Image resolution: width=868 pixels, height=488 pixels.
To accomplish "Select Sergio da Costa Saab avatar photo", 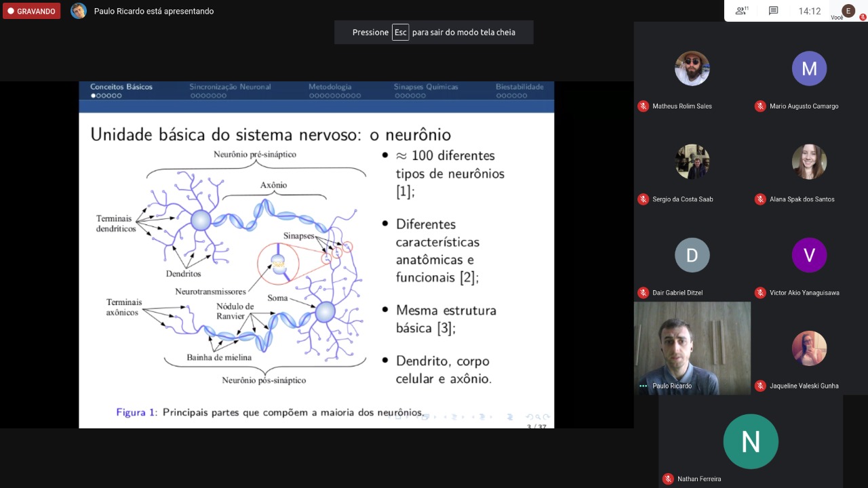I will pos(692,161).
